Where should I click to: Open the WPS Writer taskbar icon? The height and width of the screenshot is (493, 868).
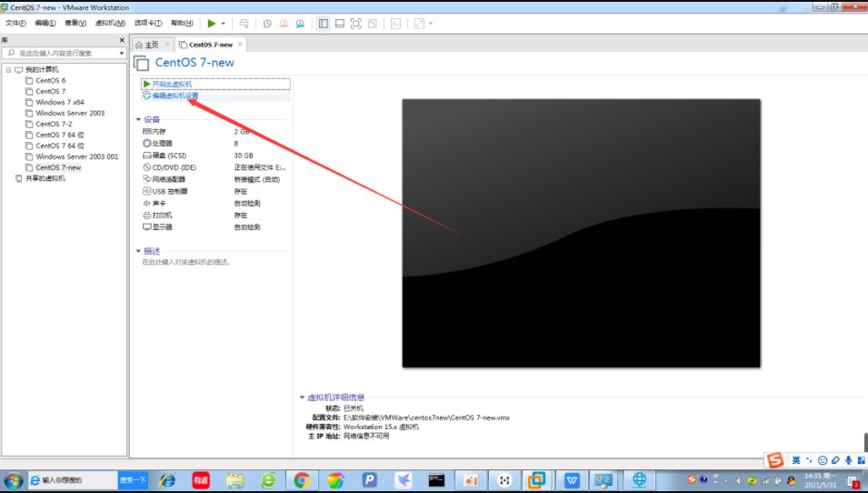pos(572,480)
